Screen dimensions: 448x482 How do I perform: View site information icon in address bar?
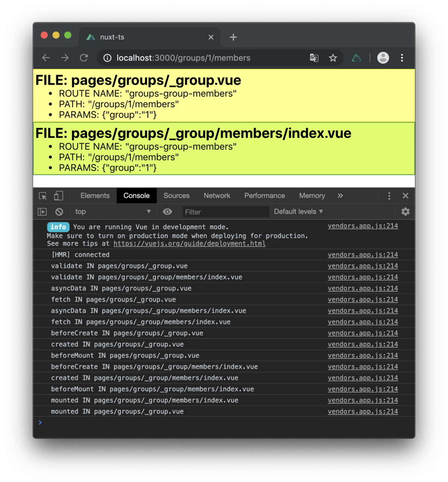107,58
